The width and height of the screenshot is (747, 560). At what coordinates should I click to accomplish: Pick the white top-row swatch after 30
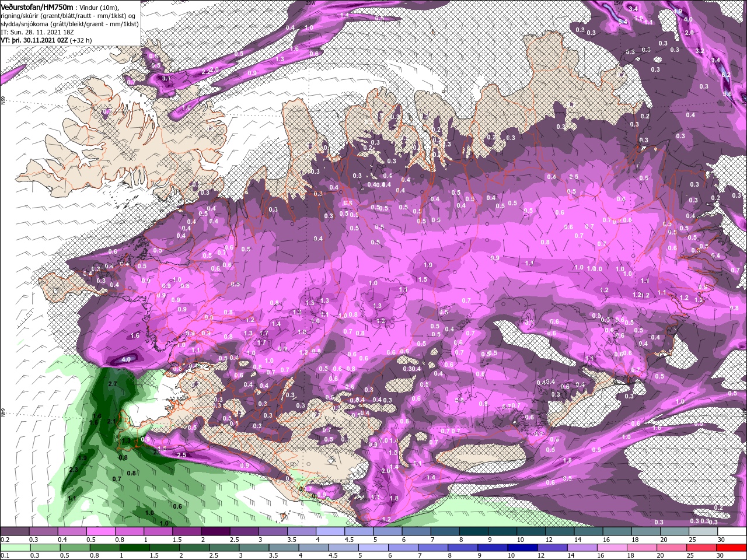tap(732, 531)
